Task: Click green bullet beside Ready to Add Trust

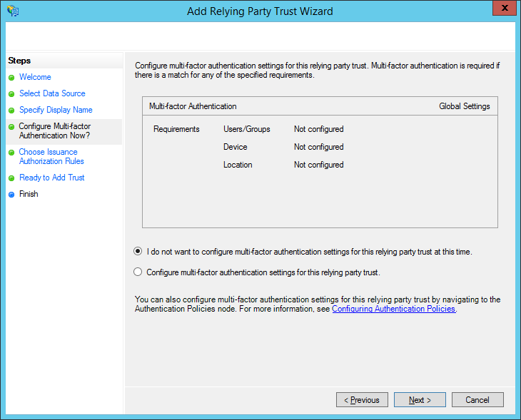Action: point(11,178)
